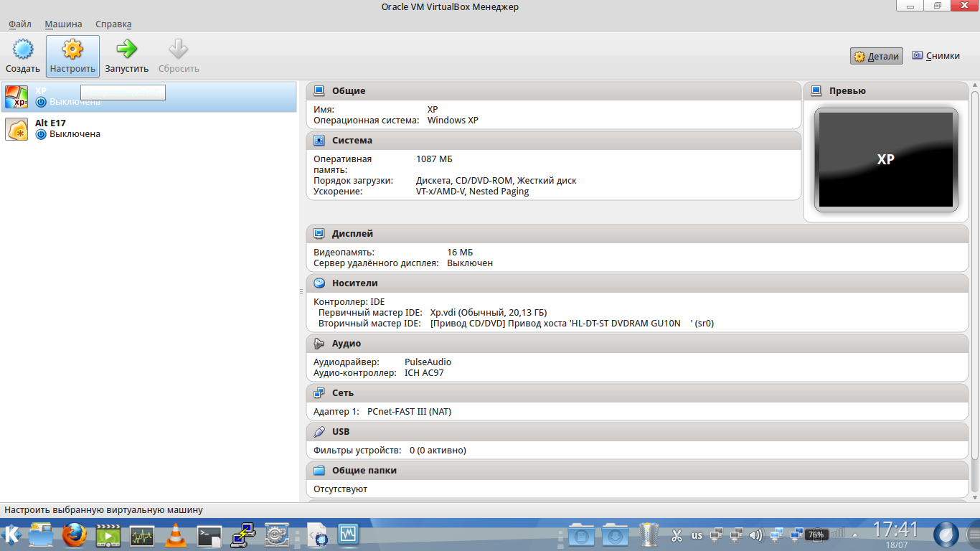The image size is (980, 551).
Task: Click the boot order Дискета, CD/DVD-ROM value
Action: point(496,181)
